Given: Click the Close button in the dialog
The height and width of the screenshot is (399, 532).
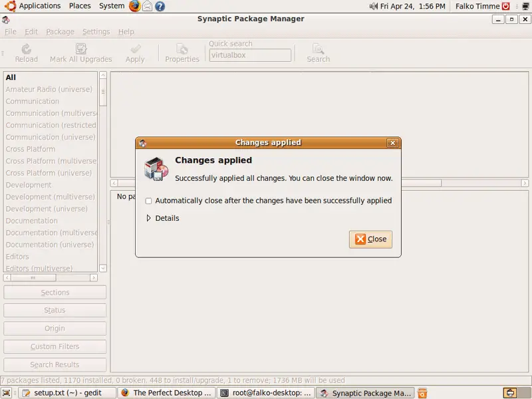Looking at the screenshot, I should [x=370, y=239].
